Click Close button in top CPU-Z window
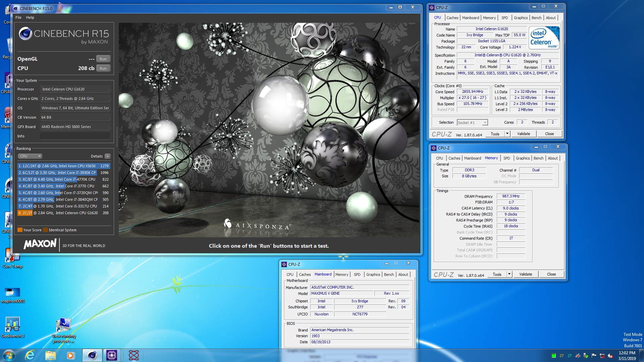Viewport: 644px width, 362px height. (x=549, y=134)
